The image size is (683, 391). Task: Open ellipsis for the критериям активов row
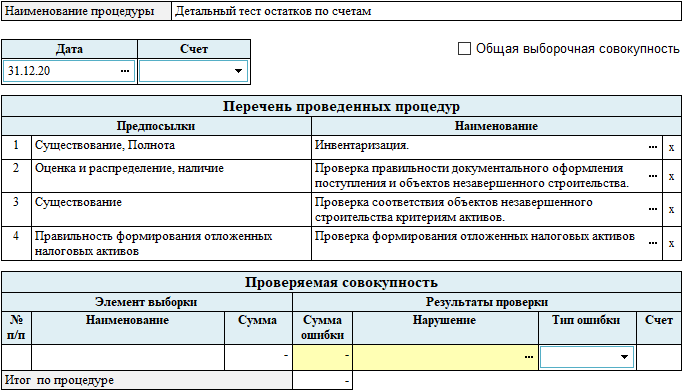coord(653,209)
